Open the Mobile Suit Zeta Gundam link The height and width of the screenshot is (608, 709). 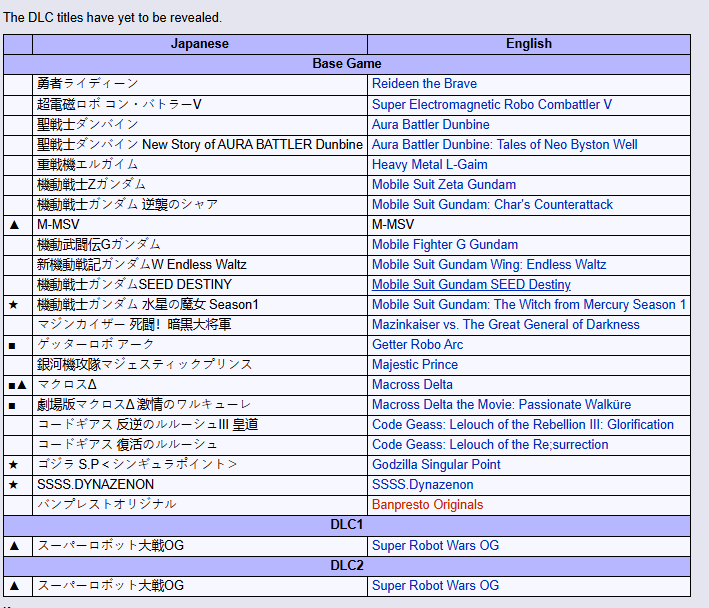coord(444,184)
